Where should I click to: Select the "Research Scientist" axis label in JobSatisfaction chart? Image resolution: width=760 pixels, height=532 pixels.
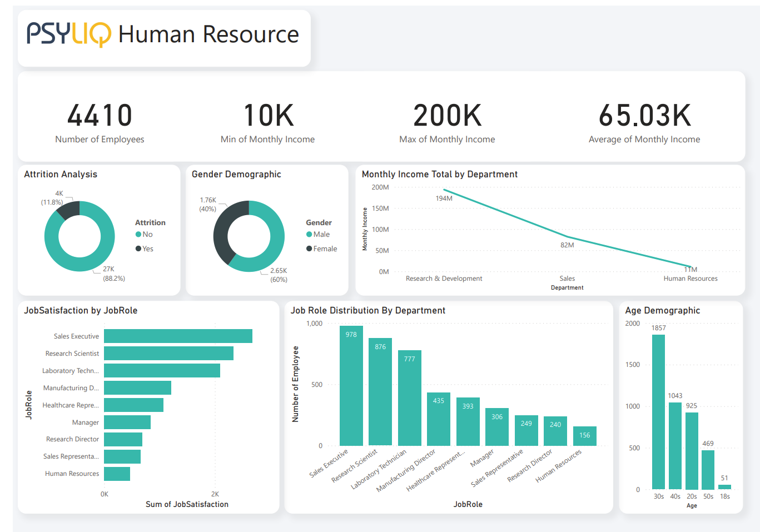tap(72, 353)
